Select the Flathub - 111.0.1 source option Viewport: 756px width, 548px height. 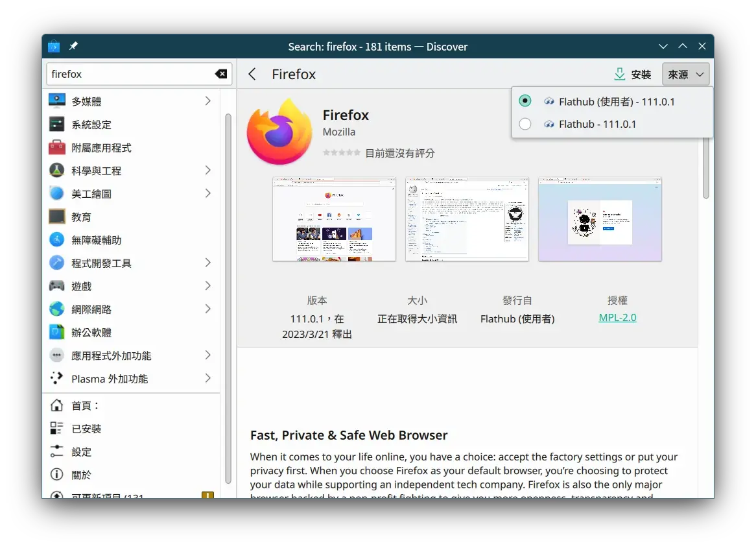[x=525, y=124]
